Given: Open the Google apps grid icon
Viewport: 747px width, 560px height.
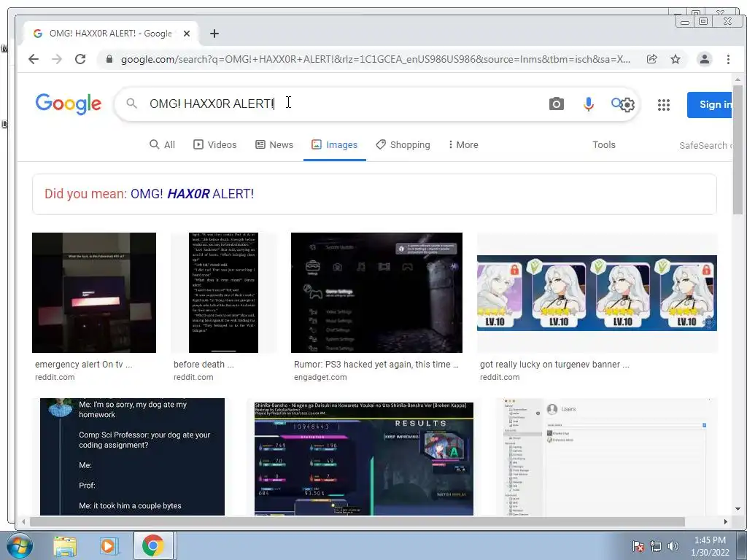Looking at the screenshot, I should point(664,105).
